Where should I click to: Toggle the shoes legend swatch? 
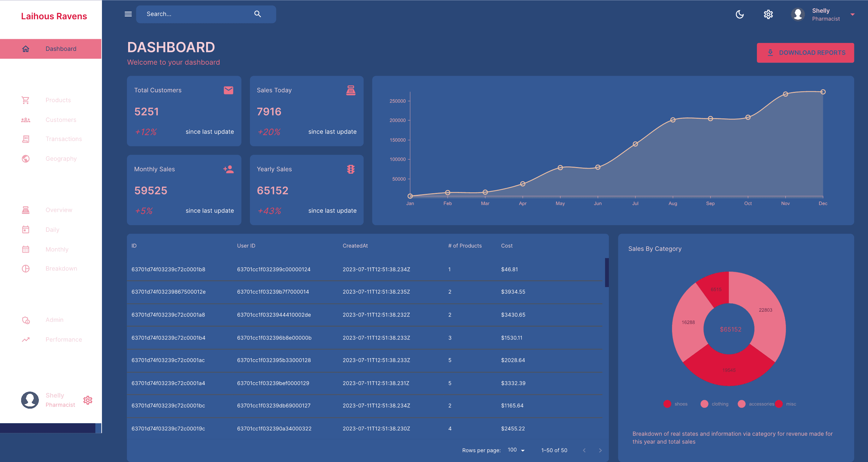coord(667,404)
